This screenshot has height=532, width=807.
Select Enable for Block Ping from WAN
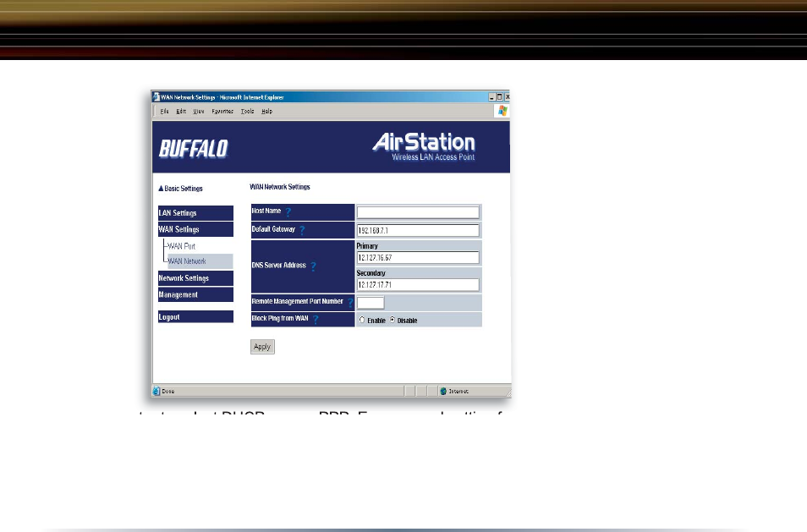click(x=362, y=320)
